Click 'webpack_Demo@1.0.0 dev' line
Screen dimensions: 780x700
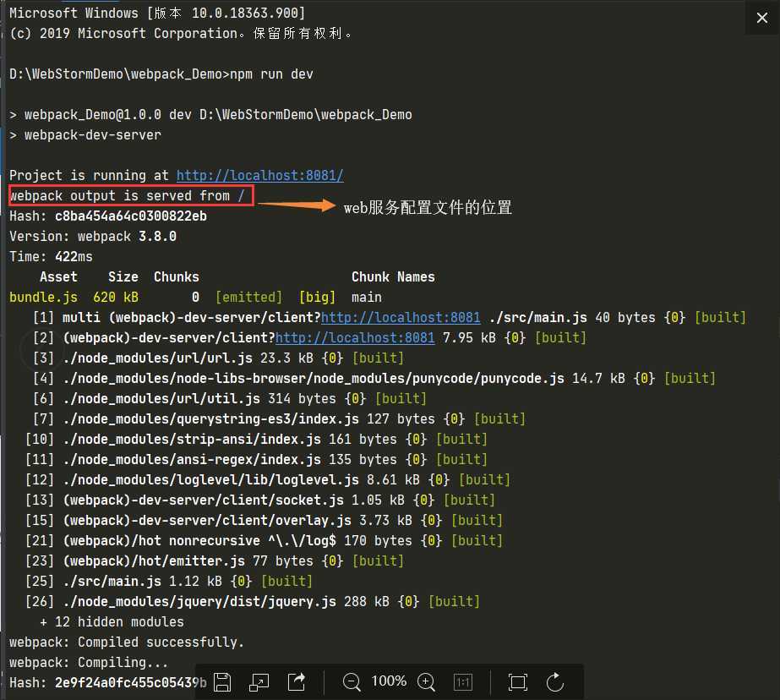pyautogui.click(x=210, y=114)
